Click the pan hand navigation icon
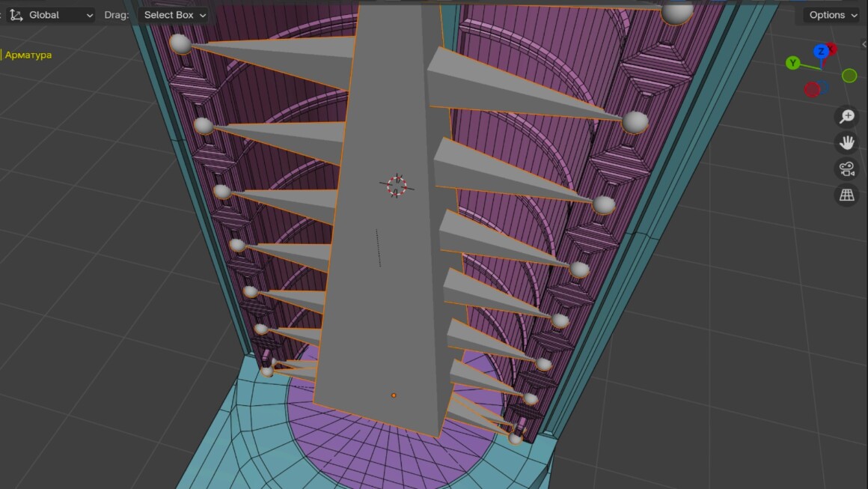868x489 pixels. click(x=846, y=143)
